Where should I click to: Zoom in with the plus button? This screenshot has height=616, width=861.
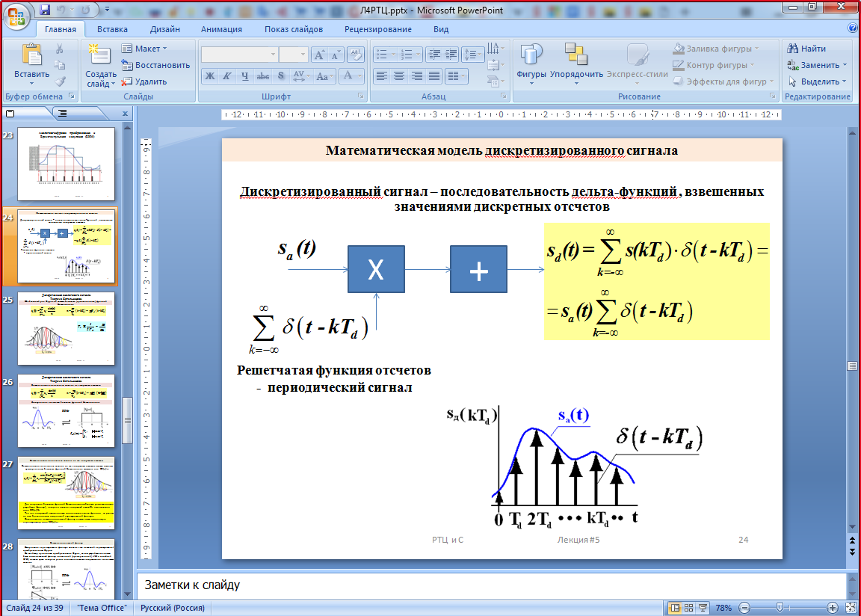(833, 608)
